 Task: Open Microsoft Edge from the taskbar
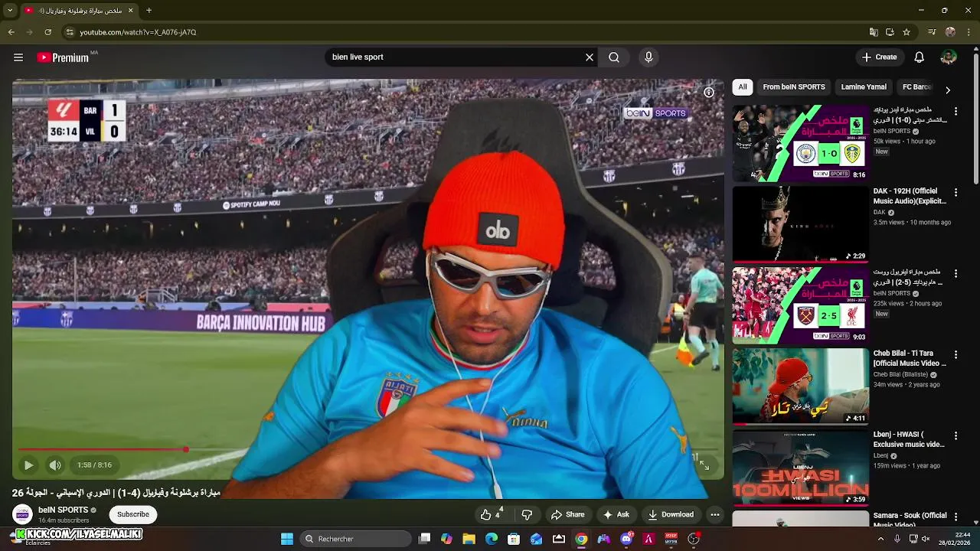coord(491,539)
